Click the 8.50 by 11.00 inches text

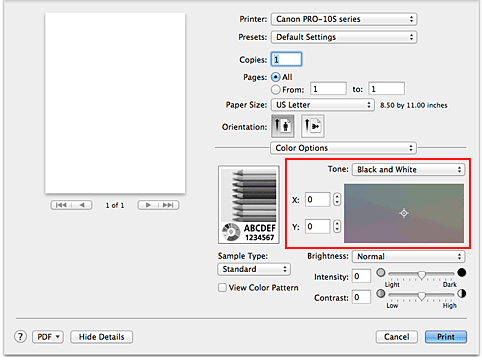click(414, 105)
